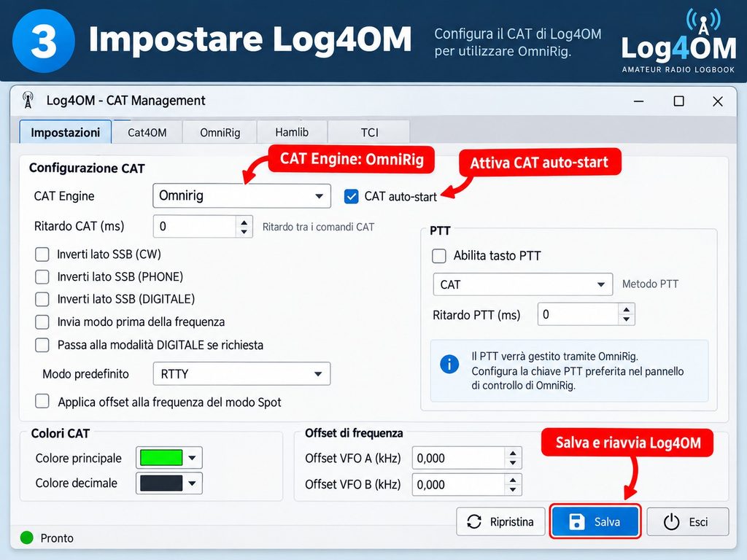Click the Ritardo CAT (ms) input field
747x560 pixels.
click(x=194, y=226)
